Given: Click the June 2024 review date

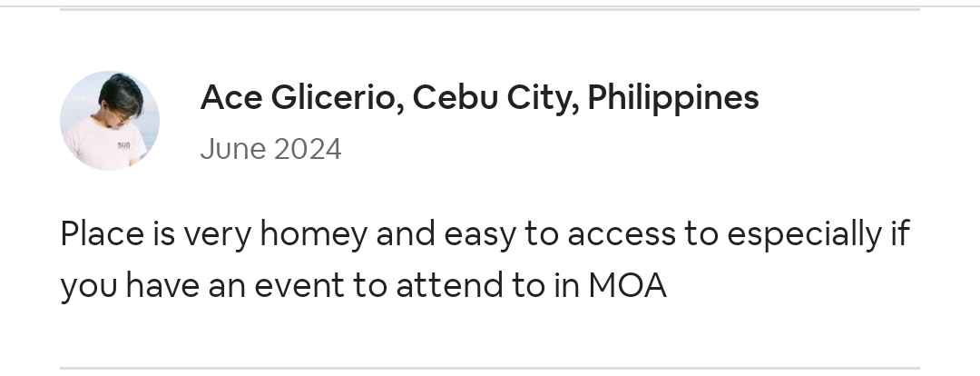Looking at the screenshot, I should pos(270,150).
